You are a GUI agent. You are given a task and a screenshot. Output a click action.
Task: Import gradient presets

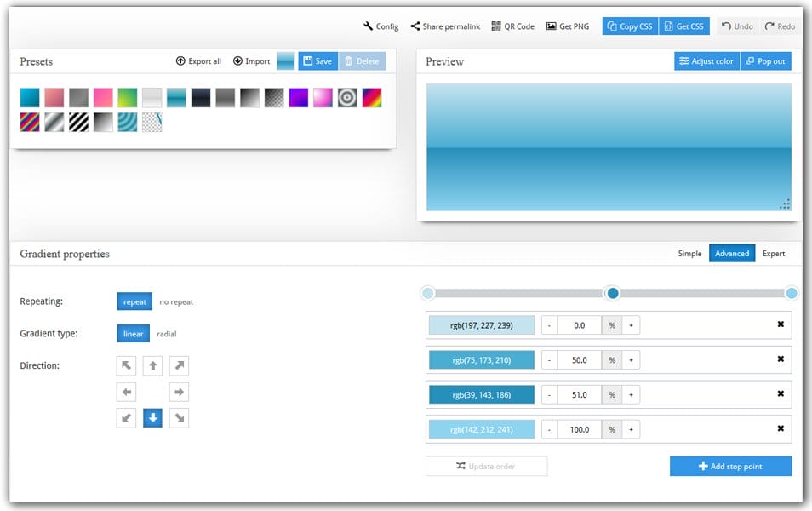pos(251,61)
